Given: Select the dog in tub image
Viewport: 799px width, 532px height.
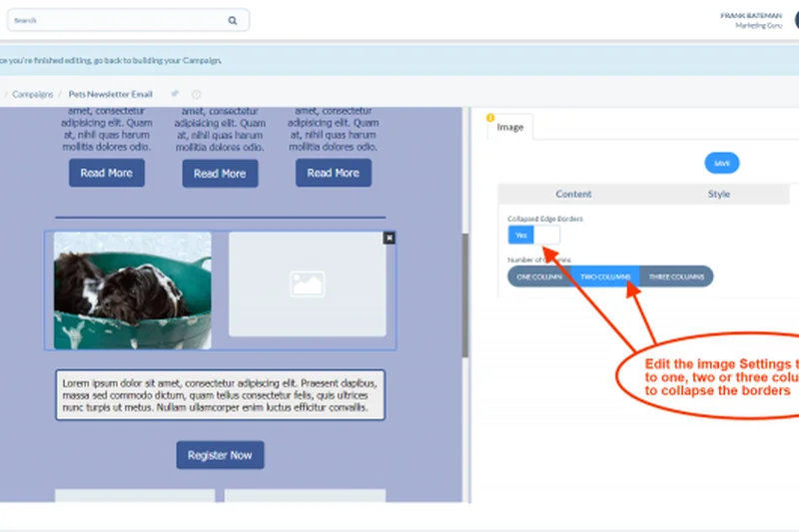Looking at the screenshot, I should [133, 290].
